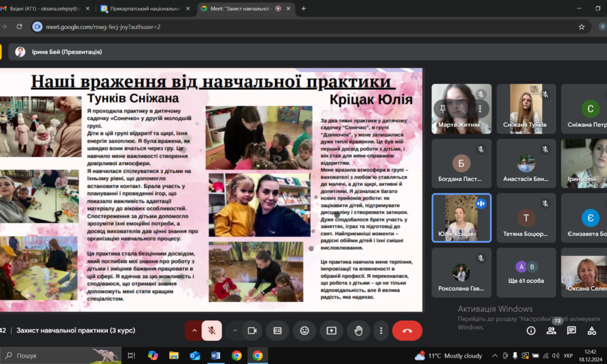Open the emoji reactions panel
The width and height of the screenshot is (607, 364).
(x=304, y=331)
